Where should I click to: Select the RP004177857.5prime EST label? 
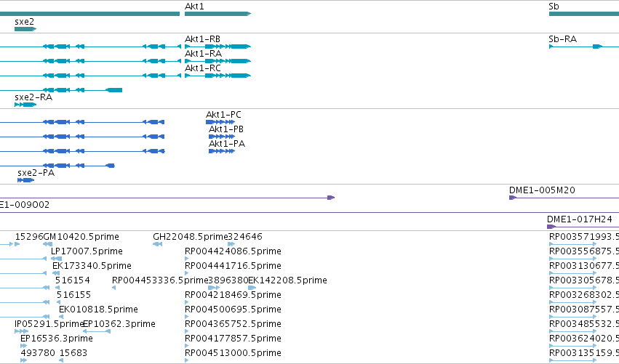point(233,339)
